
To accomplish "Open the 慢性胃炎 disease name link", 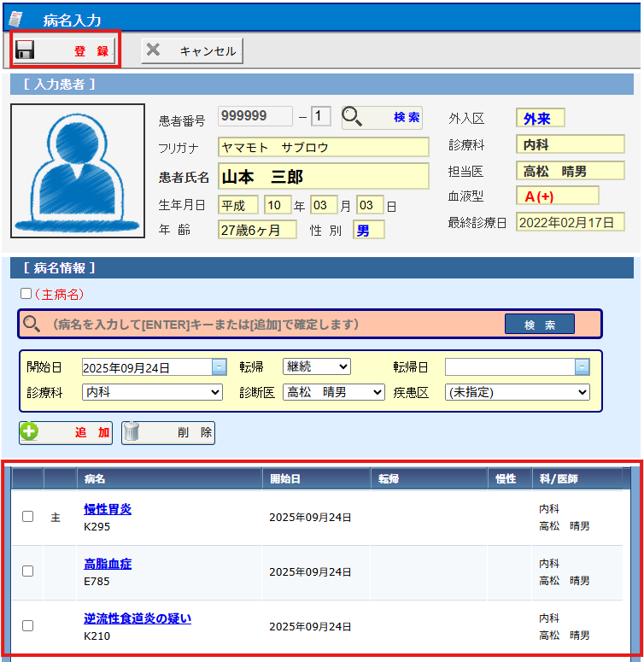I will click(x=108, y=509).
